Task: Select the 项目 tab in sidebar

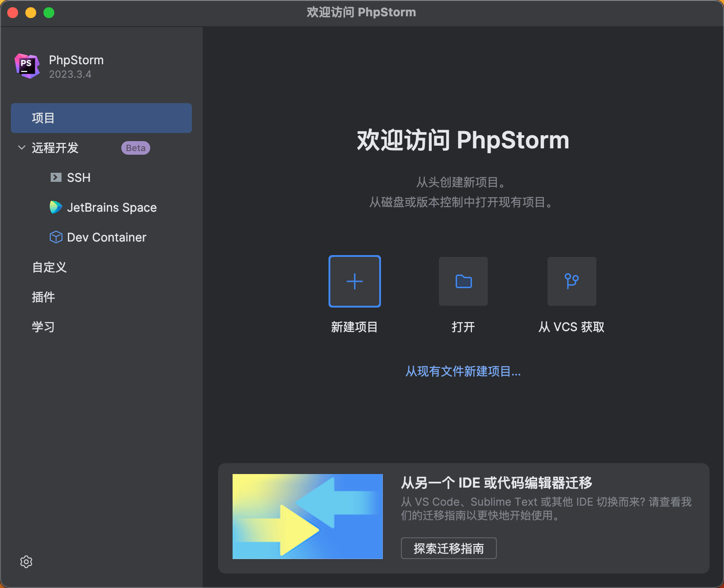Action: (101, 118)
